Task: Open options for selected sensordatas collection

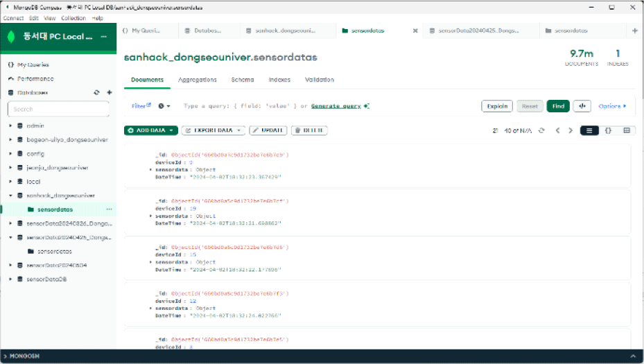Action: click(x=109, y=209)
